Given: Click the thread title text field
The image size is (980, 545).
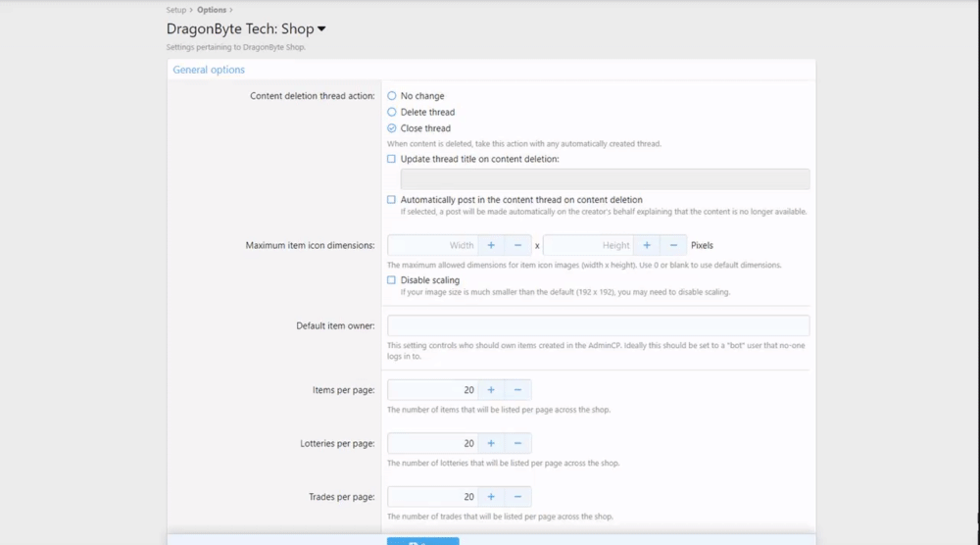Looking at the screenshot, I should (605, 179).
